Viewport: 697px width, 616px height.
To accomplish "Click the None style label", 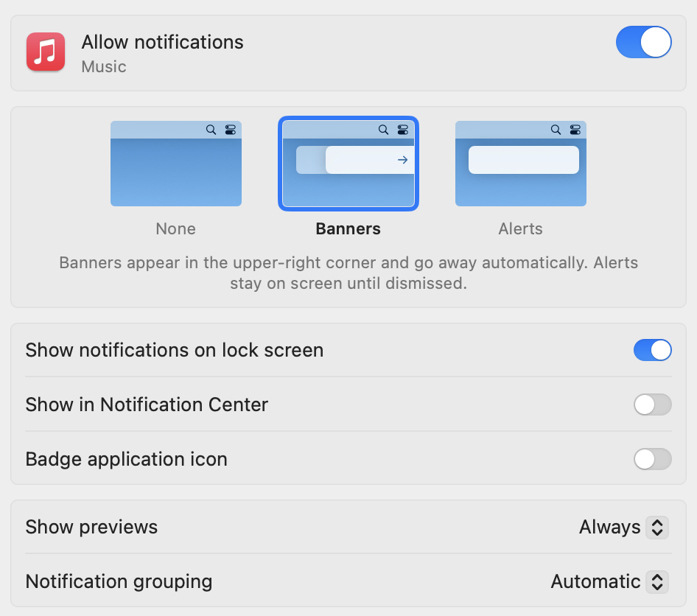I will coord(175,229).
